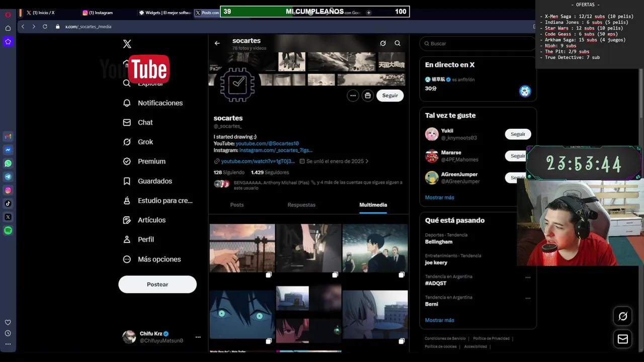Open Messenger from the Opera sidebar
This screenshot has width=644, height=362.
coord(8,150)
